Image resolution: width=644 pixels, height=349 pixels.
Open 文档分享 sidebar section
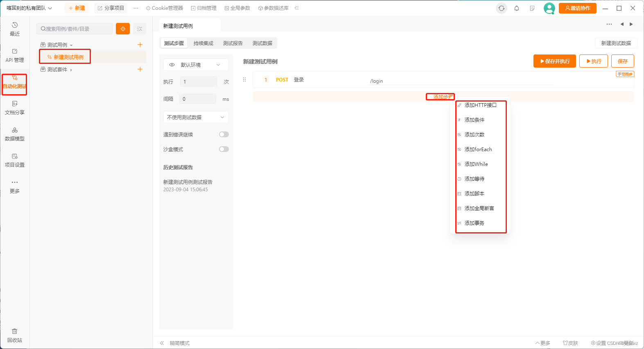tap(15, 108)
